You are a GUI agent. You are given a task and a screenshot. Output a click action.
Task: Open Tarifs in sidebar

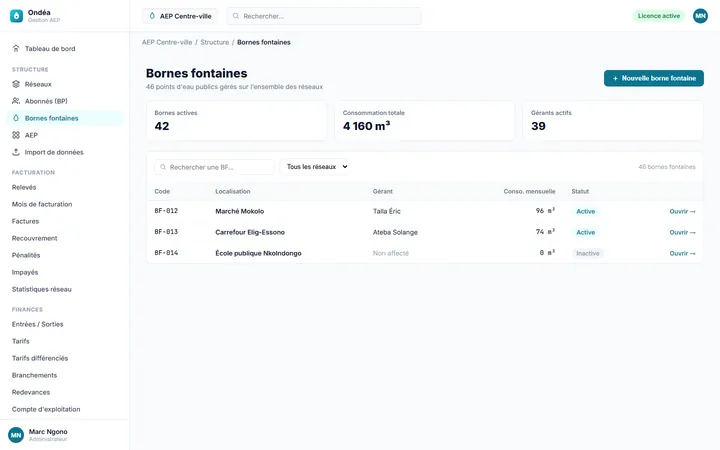click(x=21, y=341)
